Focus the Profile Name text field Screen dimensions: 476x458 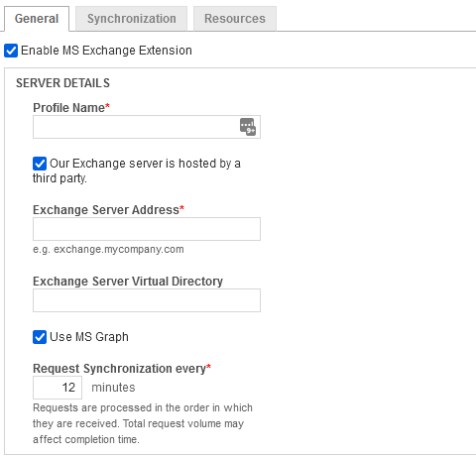(x=147, y=127)
